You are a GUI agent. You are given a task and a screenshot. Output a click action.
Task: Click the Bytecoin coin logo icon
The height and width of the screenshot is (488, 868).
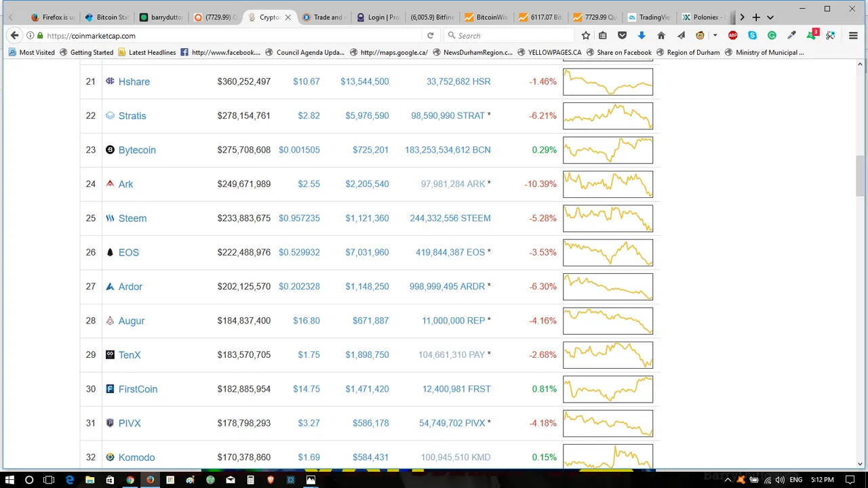pyautogui.click(x=110, y=150)
